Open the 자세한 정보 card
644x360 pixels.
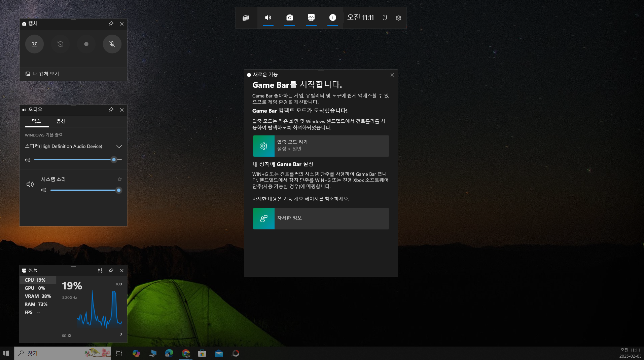pos(321,219)
